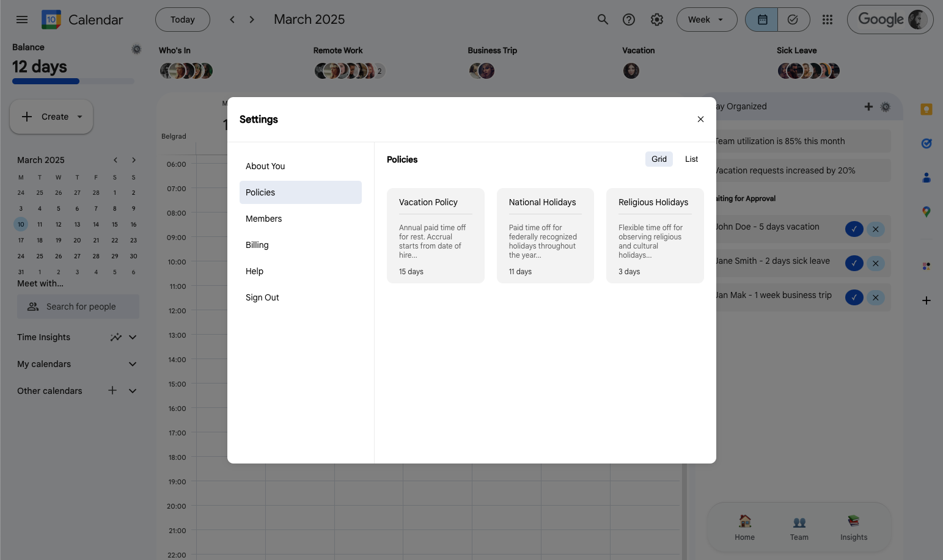Select March 10 in mini calendar
Viewport: 943px width, 560px height.
[21, 224]
